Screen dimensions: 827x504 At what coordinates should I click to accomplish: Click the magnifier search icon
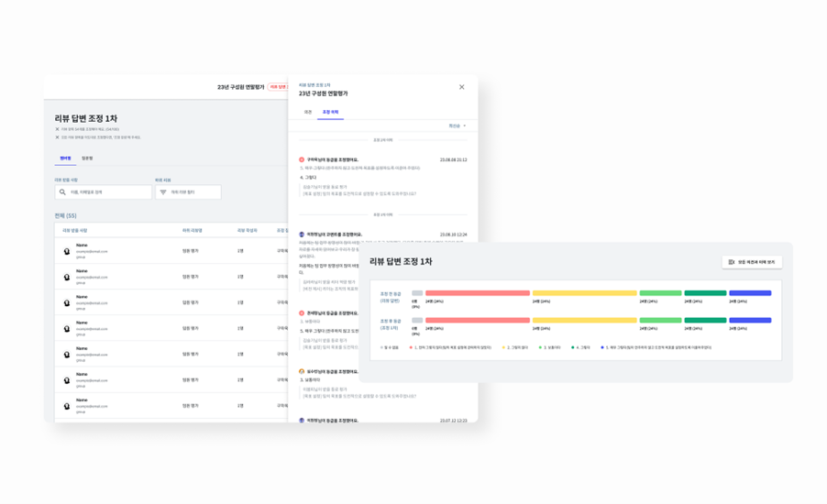pyautogui.click(x=62, y=192)
